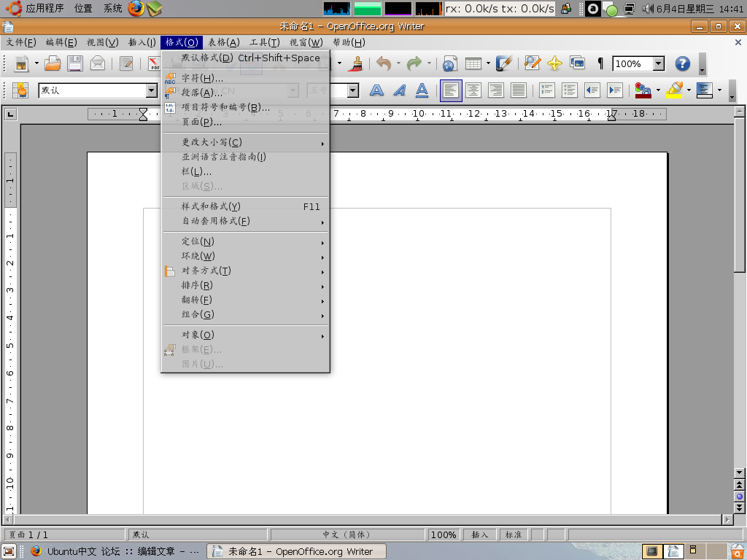Undo the last action
Image resolution: width=747 pixels, height=560 pixels.
click(x=384, y=63)
